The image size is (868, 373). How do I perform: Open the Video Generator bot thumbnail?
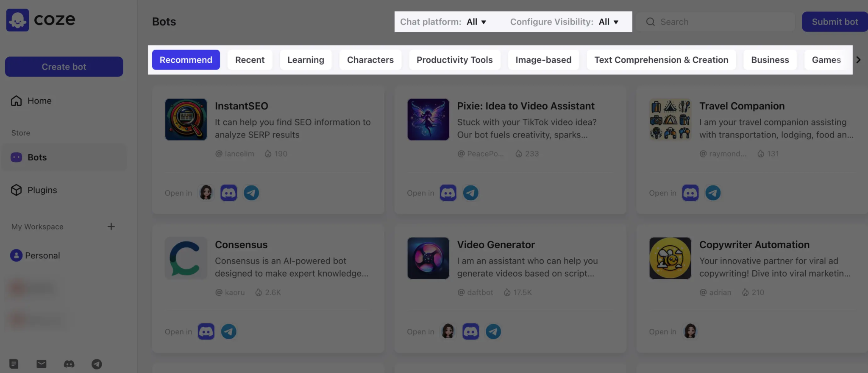click(428, 258)
